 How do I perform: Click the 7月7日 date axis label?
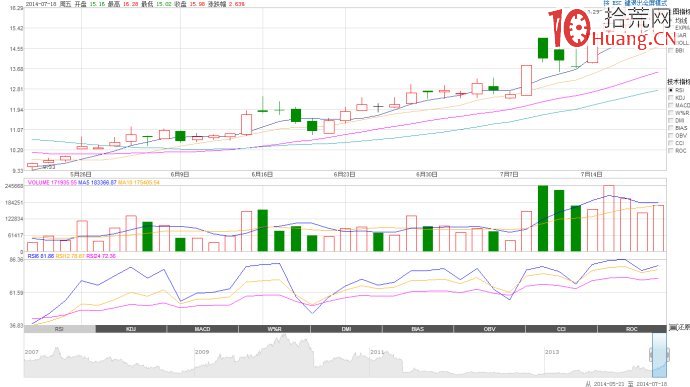(509, 174)
